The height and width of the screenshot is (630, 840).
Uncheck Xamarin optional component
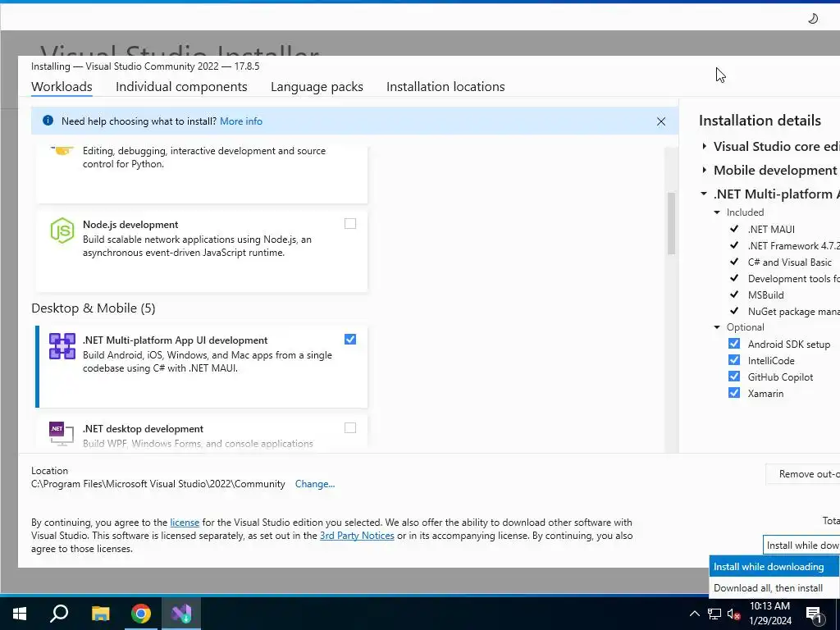734,393
